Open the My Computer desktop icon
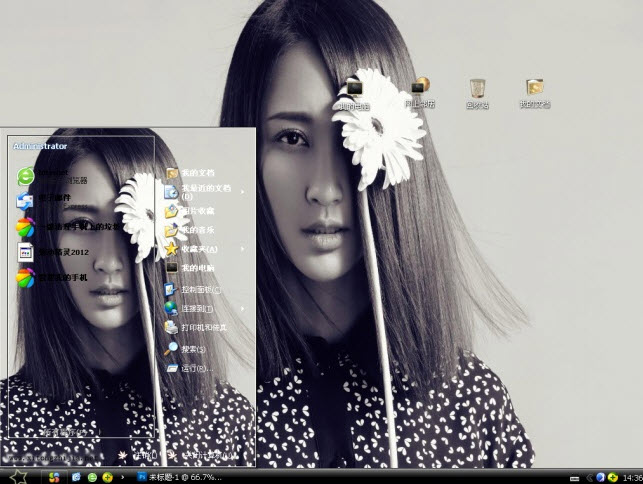This screenshot has width=643, height=484. pos(353,95)
